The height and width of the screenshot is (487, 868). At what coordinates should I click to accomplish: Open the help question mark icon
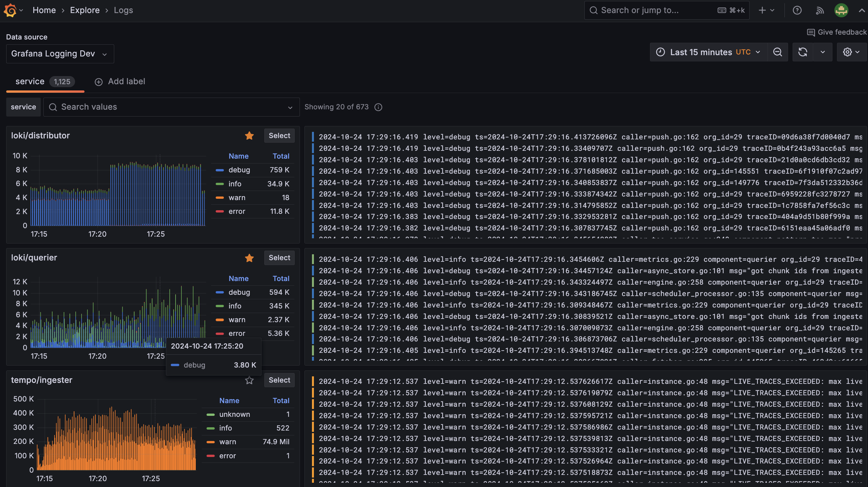click(797, 10)
